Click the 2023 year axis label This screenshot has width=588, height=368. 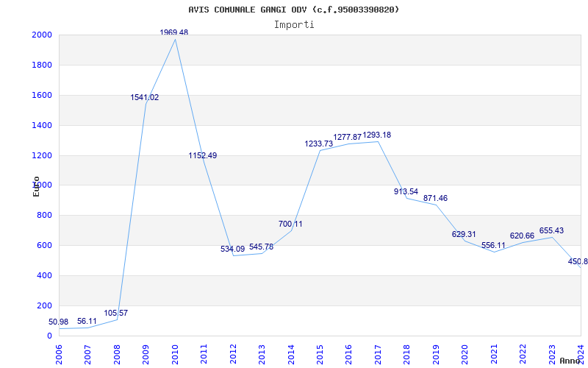tap(552, 355)
